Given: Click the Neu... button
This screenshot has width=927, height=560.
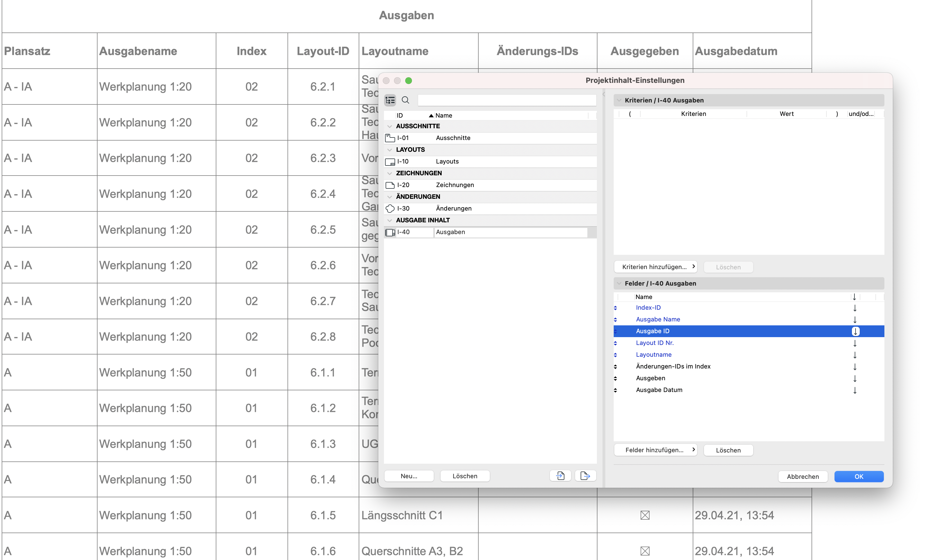Looking at the screenshot, I should coord(409,476).
